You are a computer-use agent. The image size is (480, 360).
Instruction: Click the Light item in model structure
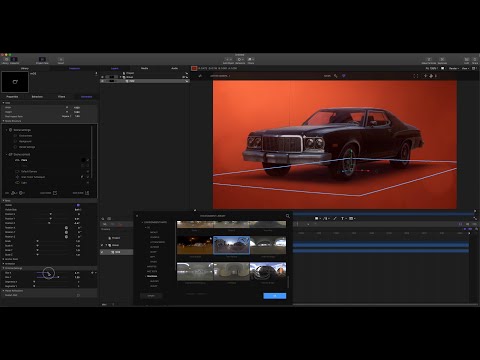click(x=24, y=183)
